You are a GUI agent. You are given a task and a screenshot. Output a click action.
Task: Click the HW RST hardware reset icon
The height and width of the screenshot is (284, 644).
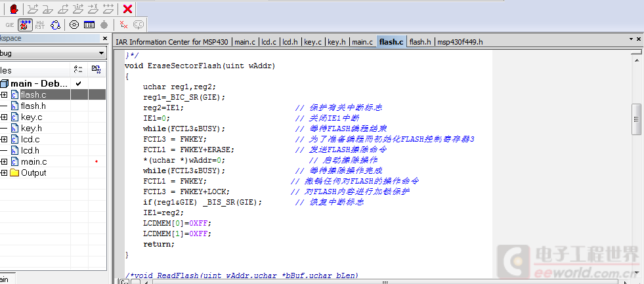click(x=40, y=25)
